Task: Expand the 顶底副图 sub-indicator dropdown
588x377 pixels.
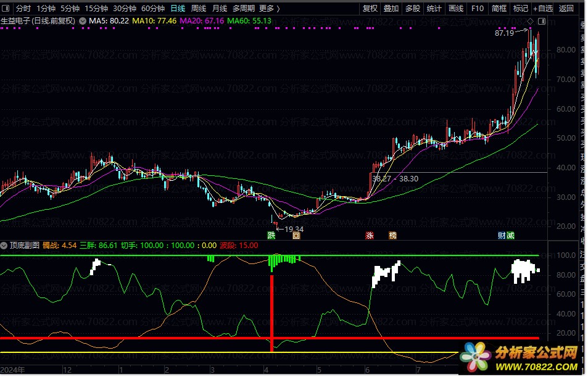Action: click(x=4, y=246)
